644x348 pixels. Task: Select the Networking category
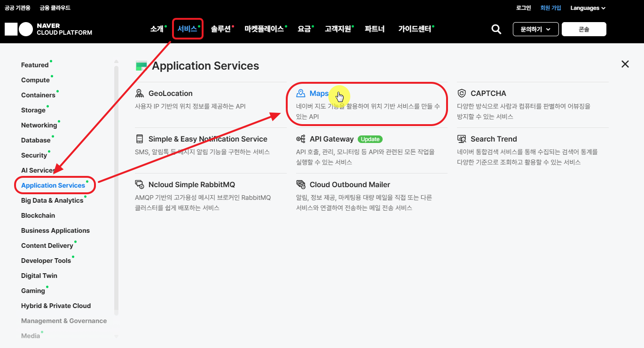click(39, 125)
